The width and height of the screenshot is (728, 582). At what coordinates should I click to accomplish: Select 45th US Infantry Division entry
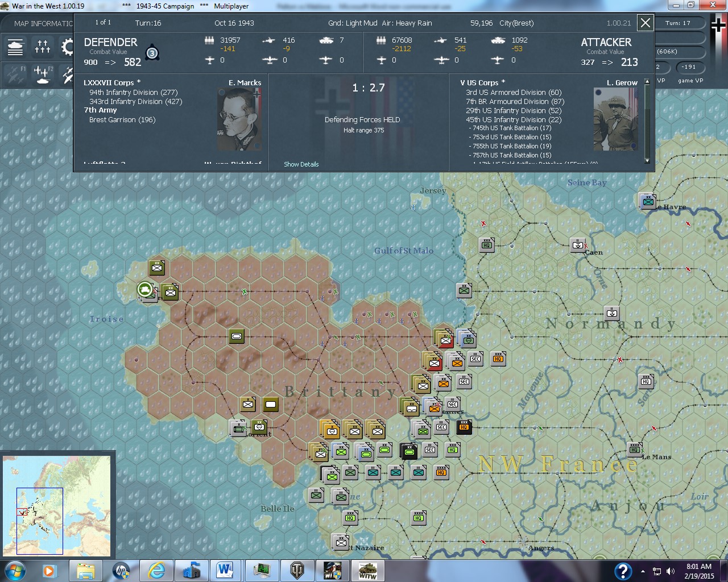point(514,120)
